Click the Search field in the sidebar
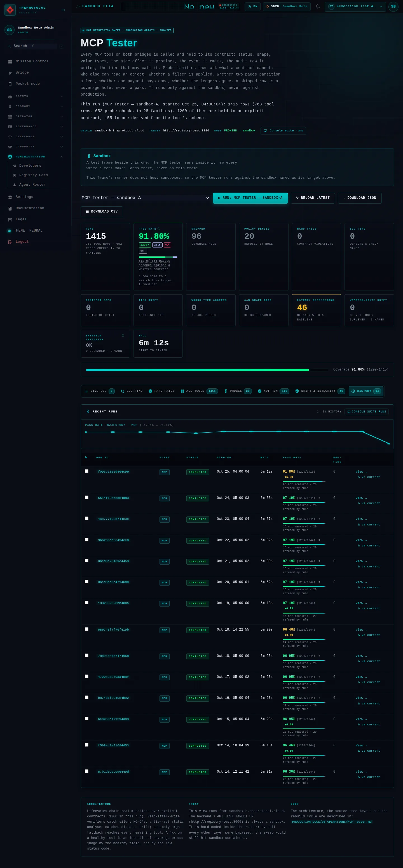The height and width of the screenshot is (868, 403). [35, 46]
